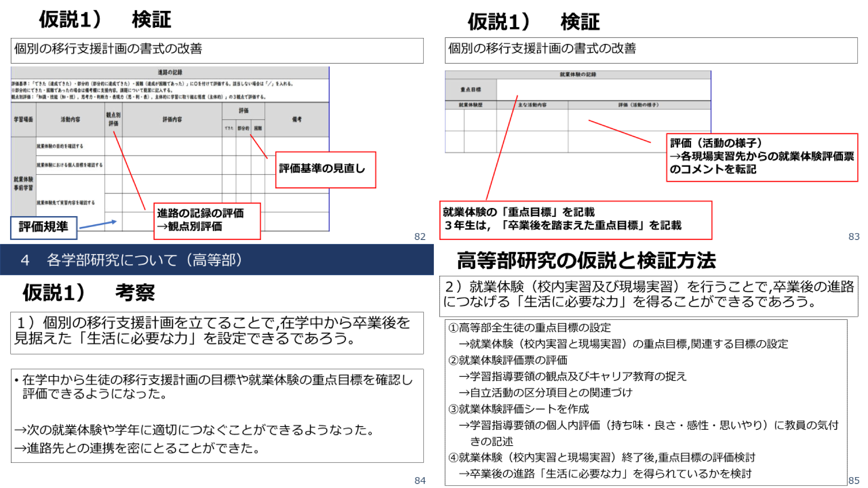Click the →次の就業体験や学年に line

194,430
